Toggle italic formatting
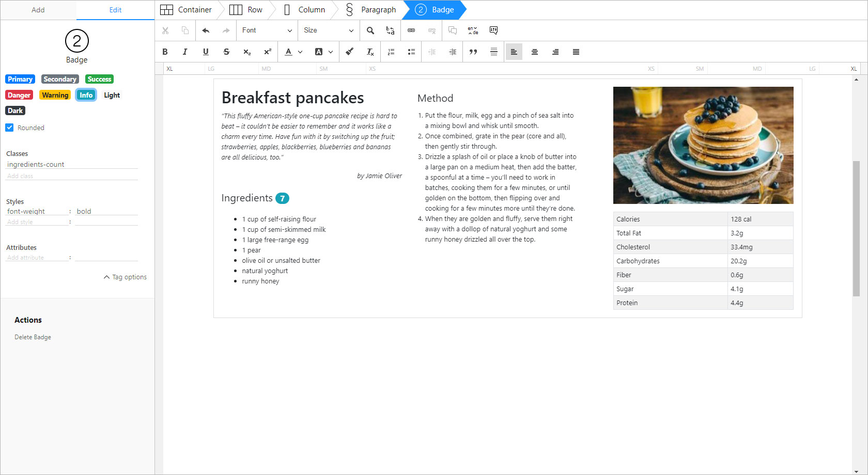 click(185, 52)
